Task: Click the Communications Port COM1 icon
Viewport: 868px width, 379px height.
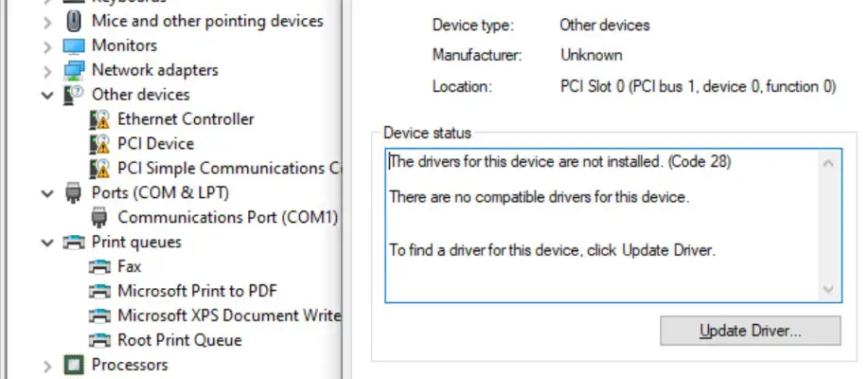Action: pyautogui.click(x=98, y=218)
